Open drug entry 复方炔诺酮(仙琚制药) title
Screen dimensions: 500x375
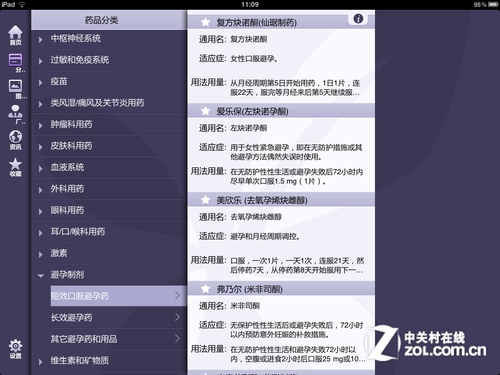point(256,22)
